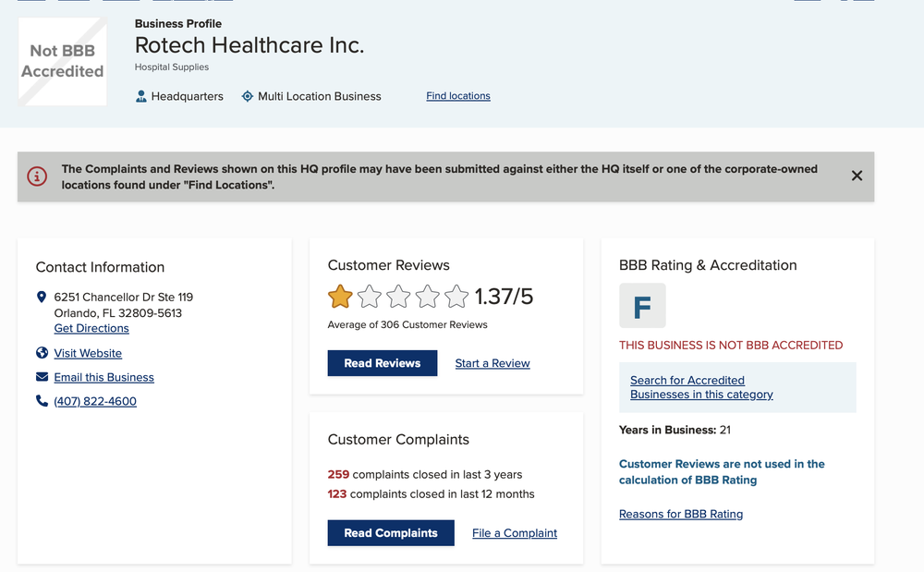This screenshot has width=924, height=572.
Task: Dismiss the HQ profile notice banner
Action: [857, 176]
